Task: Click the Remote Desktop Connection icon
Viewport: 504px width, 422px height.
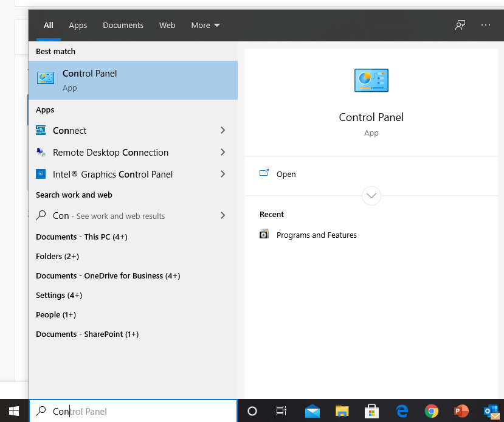Action: [41, 152]
